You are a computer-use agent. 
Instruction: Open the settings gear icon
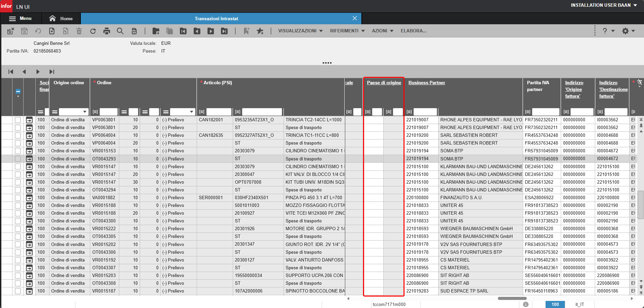pyautogui.click(x=625, y=31)
